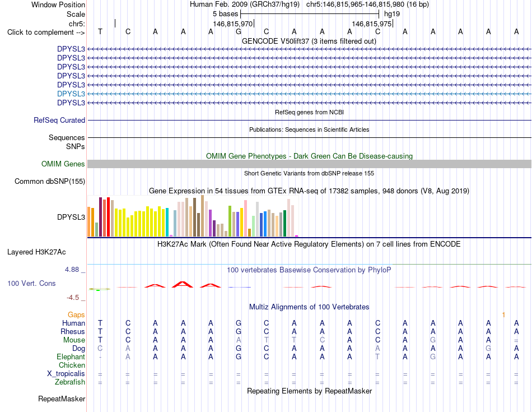Click the 'RepeatMasker' track label
This screenshot has height=412, width=532.
point(62,399)
